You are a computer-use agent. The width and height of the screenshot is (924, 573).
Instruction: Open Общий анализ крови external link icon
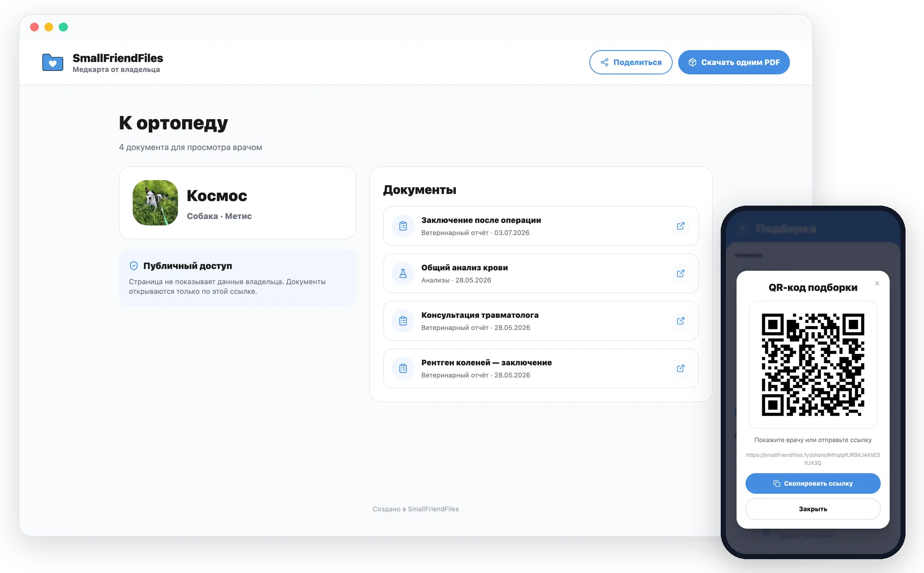(x=681, y=274)
